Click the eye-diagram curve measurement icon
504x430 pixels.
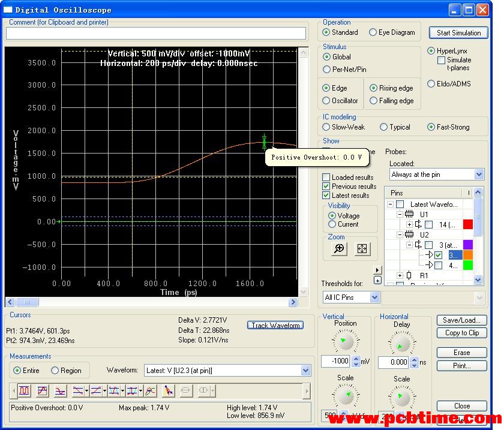coord(150,391)
